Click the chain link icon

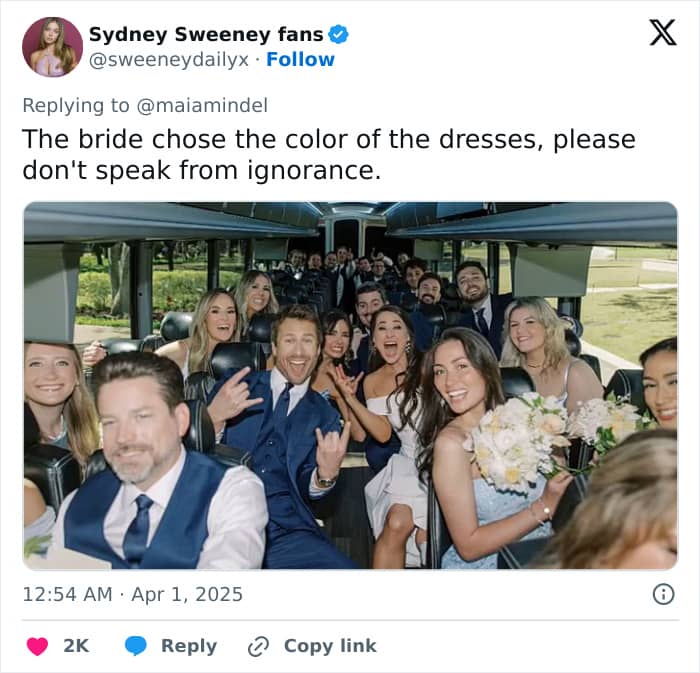click(258, 646)
